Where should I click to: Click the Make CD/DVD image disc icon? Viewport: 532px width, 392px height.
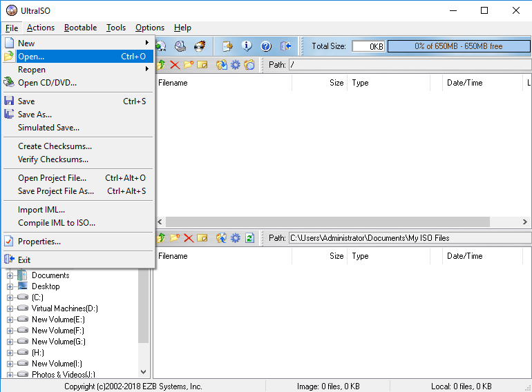tap(161, 46)
